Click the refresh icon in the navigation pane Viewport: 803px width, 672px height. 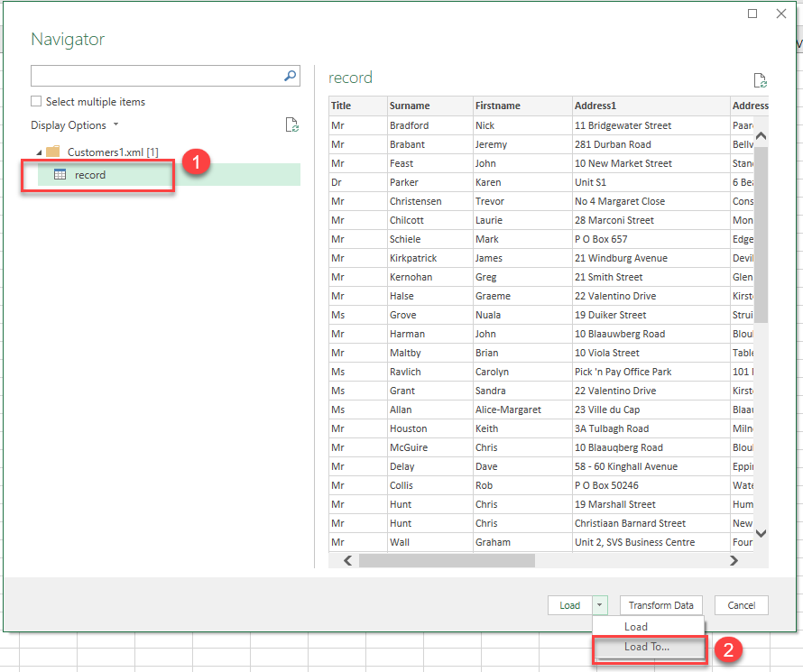coord(291,125)
